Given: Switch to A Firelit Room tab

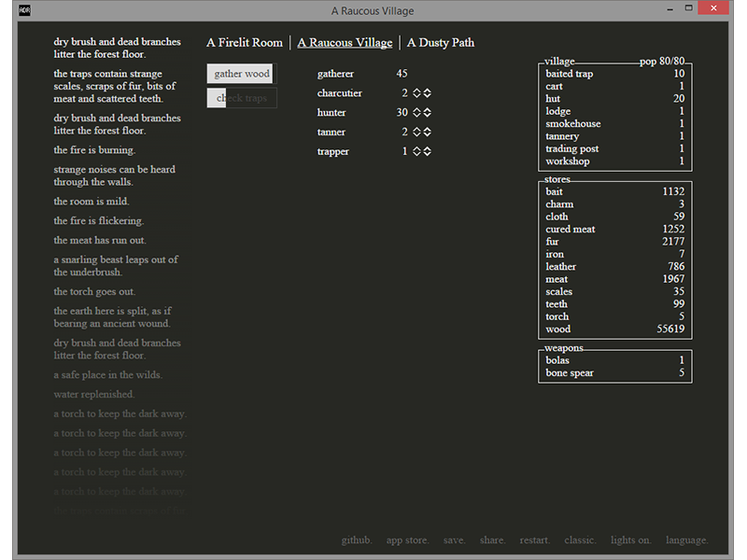Looking at the screenshot, I should pyautogui.click(x=245, y=43).
